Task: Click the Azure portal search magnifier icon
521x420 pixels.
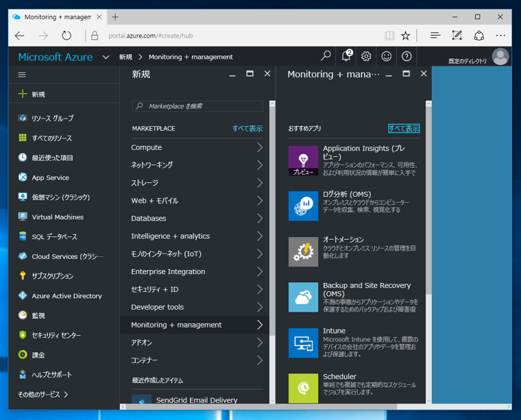Action: (326, 56)
